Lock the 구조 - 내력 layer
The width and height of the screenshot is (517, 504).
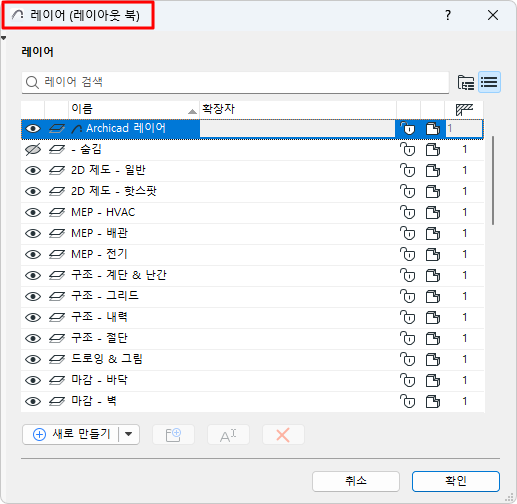(407, 318)
